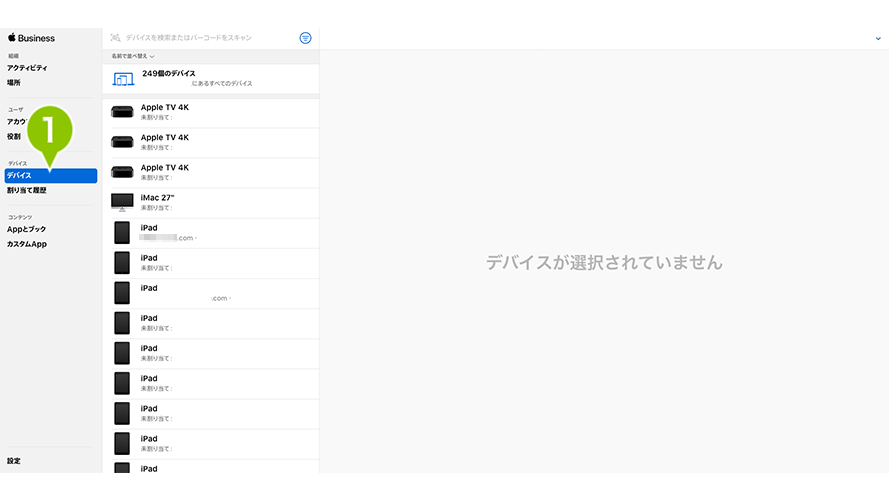The height and width of the screenshot is (500, 889).
Task: Open アクティビティ in the sidebar
Action: (x=27, y=68)
